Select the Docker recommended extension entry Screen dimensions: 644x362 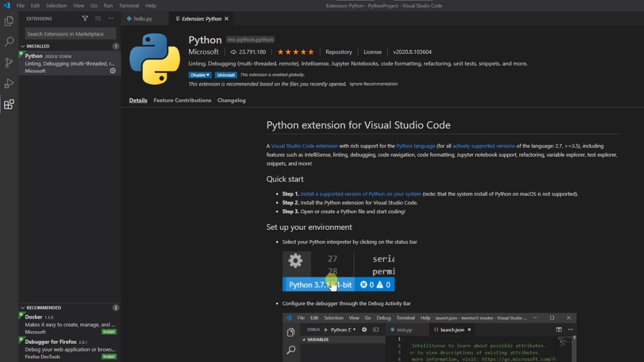click(x=70, y=324)
